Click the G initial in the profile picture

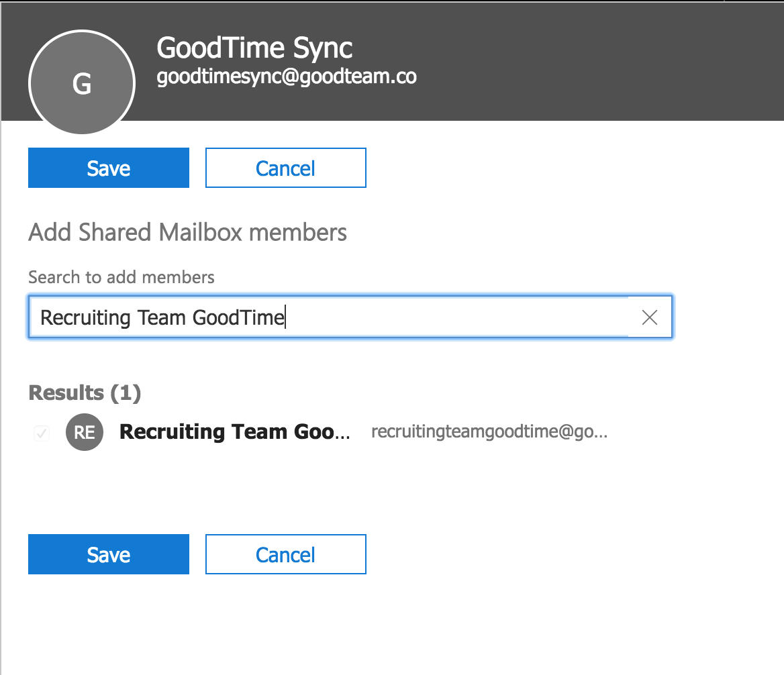(81, 85)
